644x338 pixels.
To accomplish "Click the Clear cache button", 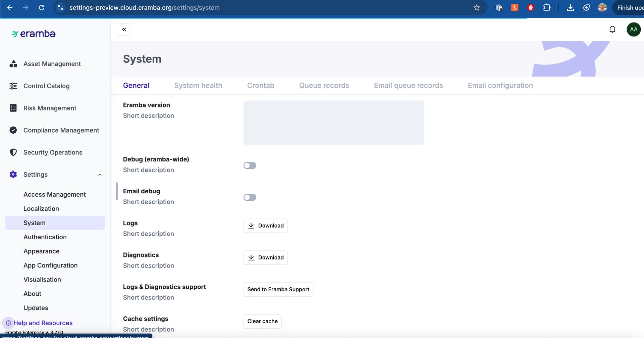I will [x=262, y=321].
